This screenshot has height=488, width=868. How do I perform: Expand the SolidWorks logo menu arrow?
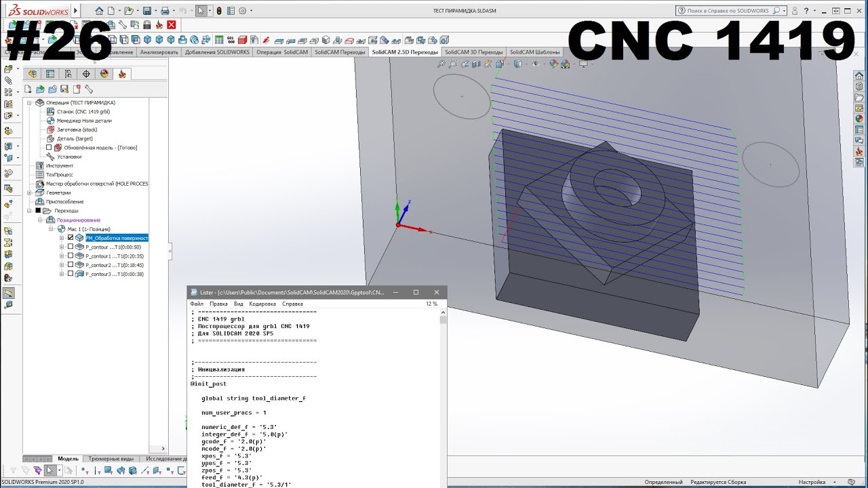pos(75,11)
